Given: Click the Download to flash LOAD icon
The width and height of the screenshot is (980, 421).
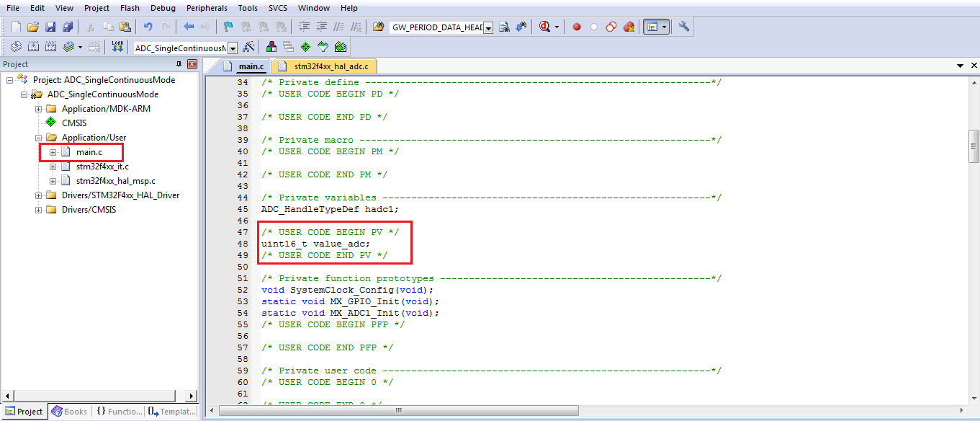Looking at the screenshot, I should coord(117,47).
